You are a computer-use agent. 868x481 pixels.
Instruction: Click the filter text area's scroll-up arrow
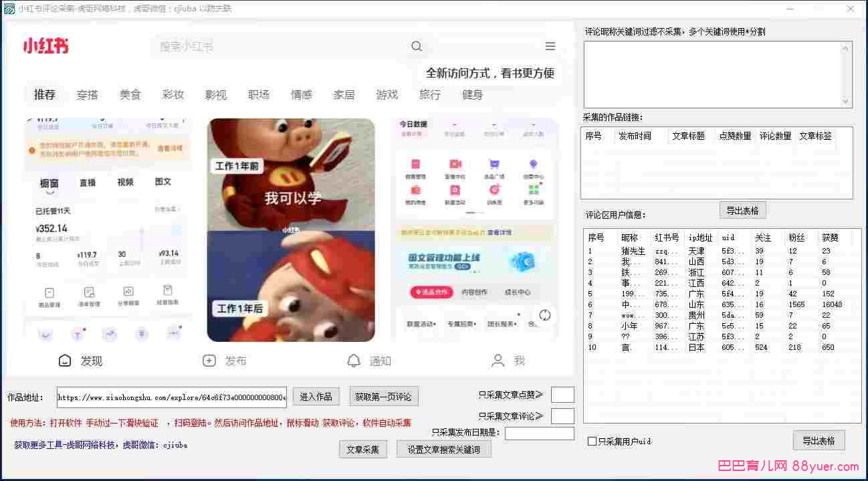[x=847, y=47]
